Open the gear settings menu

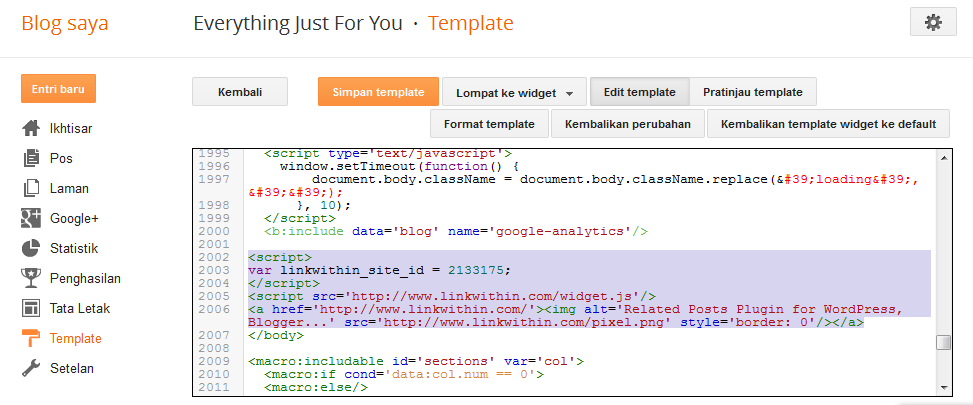coord(933,23)
